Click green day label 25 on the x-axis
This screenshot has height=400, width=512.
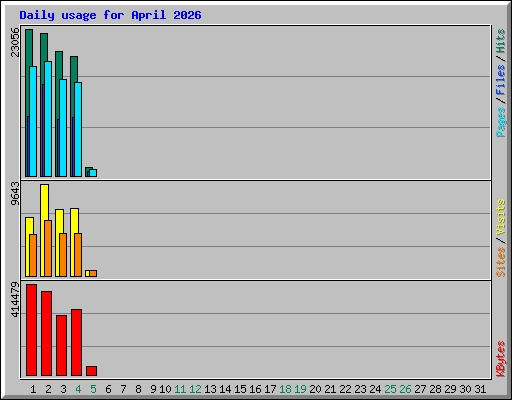[x=390, y=389]
